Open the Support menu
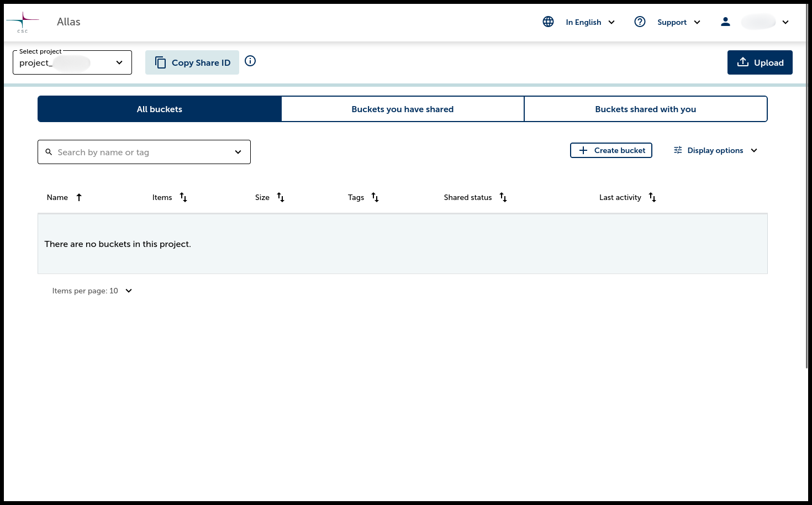Screen dimensions: 812x505 pyautogui.click(x=679, y=22)
